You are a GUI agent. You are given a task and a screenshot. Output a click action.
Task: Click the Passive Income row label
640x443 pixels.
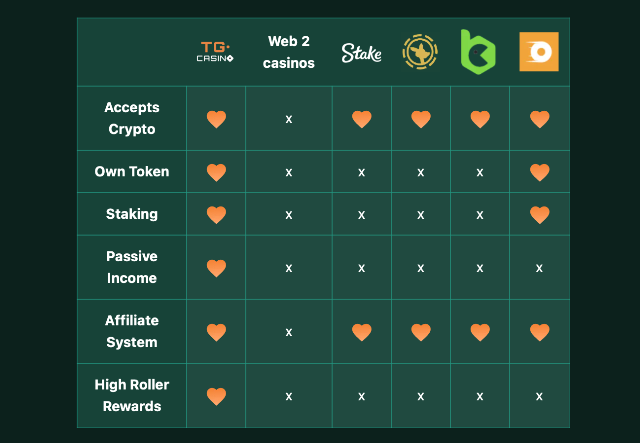click(132, 267)
